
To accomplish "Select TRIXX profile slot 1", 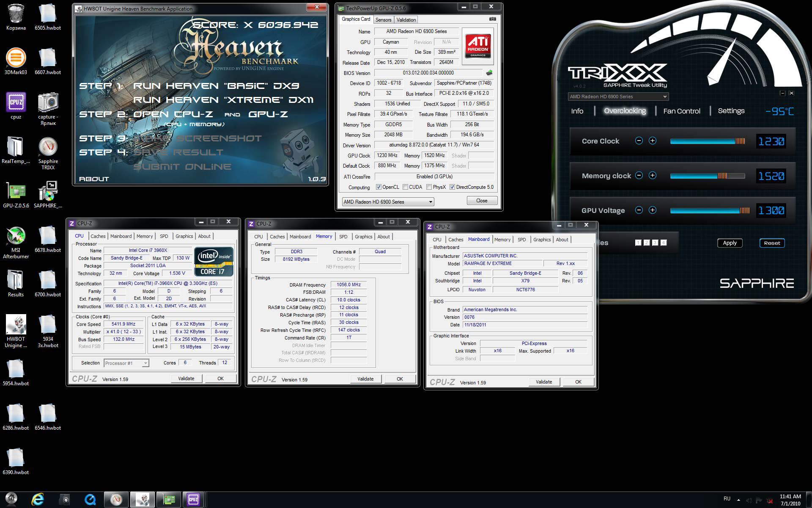I will (x=638, y=243).
